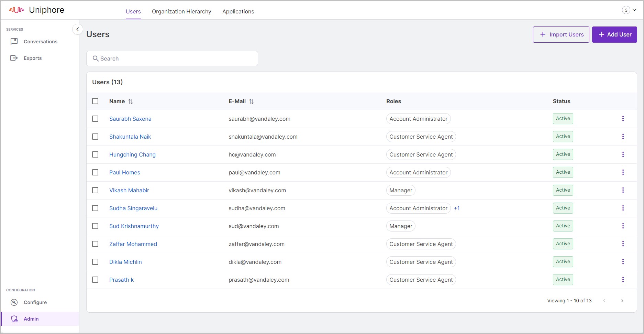Go to the Admin section
The width and height of the screenshot is (644, 334).
point(40,319)
